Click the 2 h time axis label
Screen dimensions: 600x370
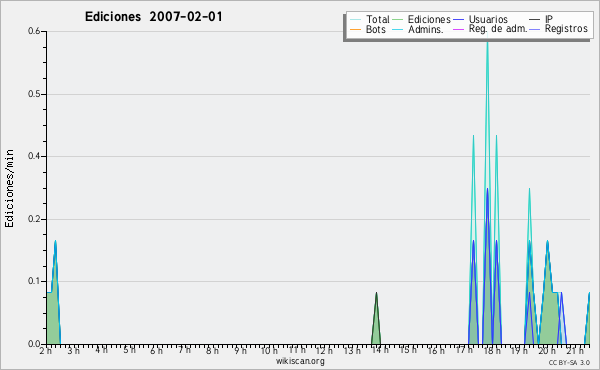pyautogui.click(x=46, y=350)
